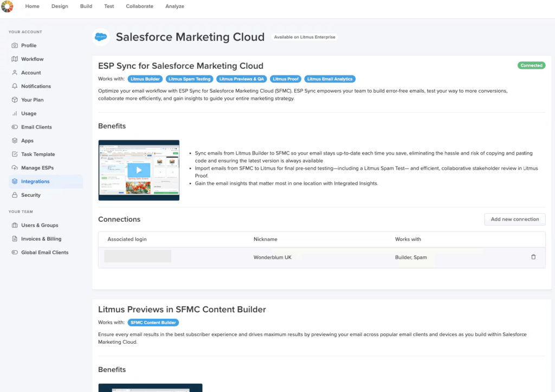Screen dimensions: 555x392
Task: Click the Your Plan box icon
Action: (15, 100)
